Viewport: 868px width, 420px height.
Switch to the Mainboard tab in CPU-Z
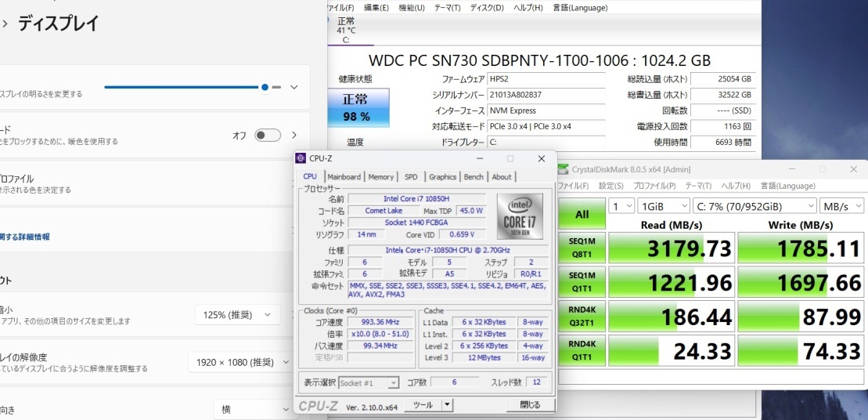(344, 177)
